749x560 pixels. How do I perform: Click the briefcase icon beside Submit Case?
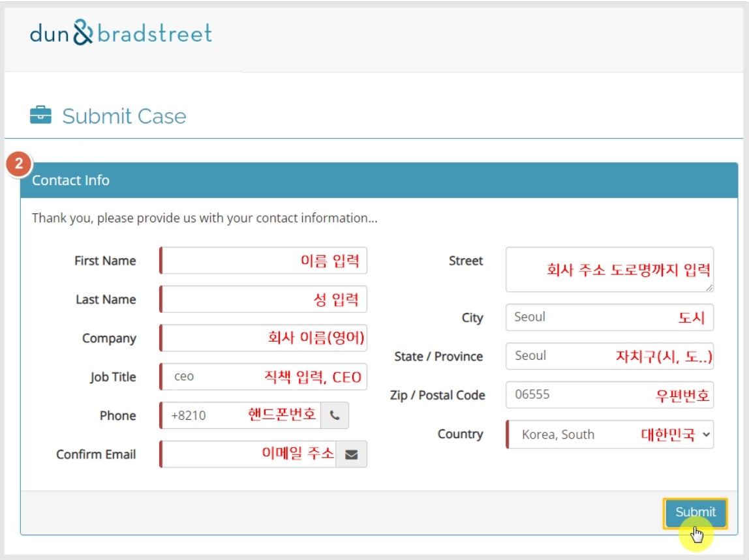pyautogui.click(x=40, y=115)
